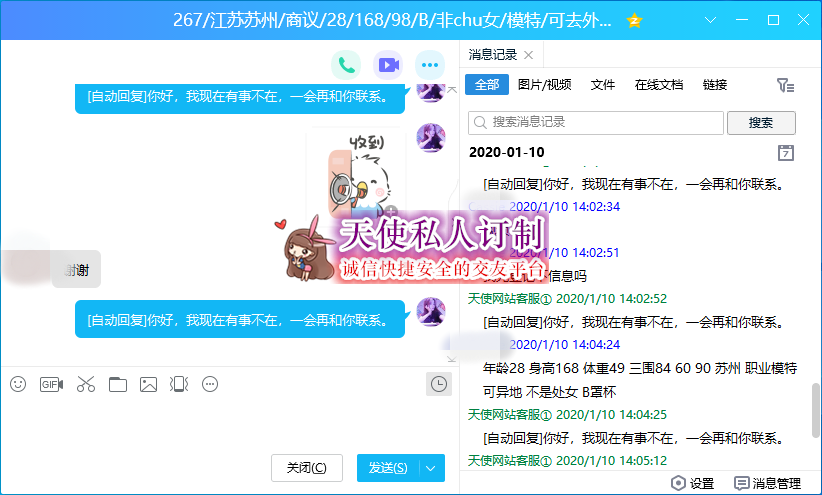Viewport: 822px width, 495px height.
Task: Click the 搜索 button
Action: coord(760,122)
